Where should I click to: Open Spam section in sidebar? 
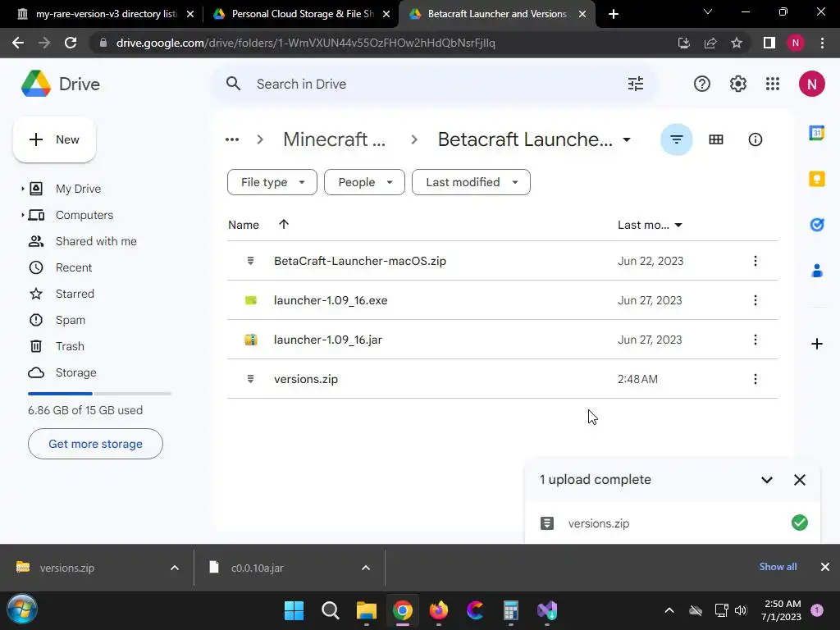click(x=71, y=320)
